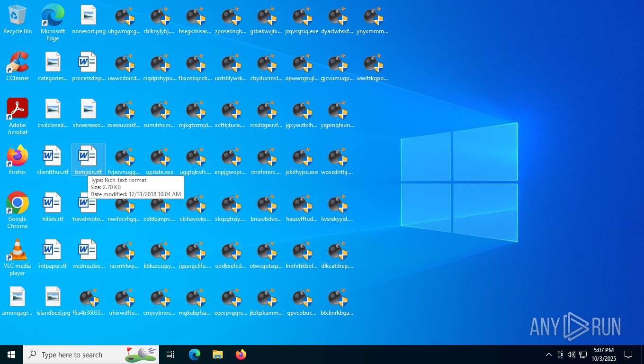The height and width of the screenshot is (364, 644).
Task: Click the Type here to search box
Action: click(x=91, y=355)
